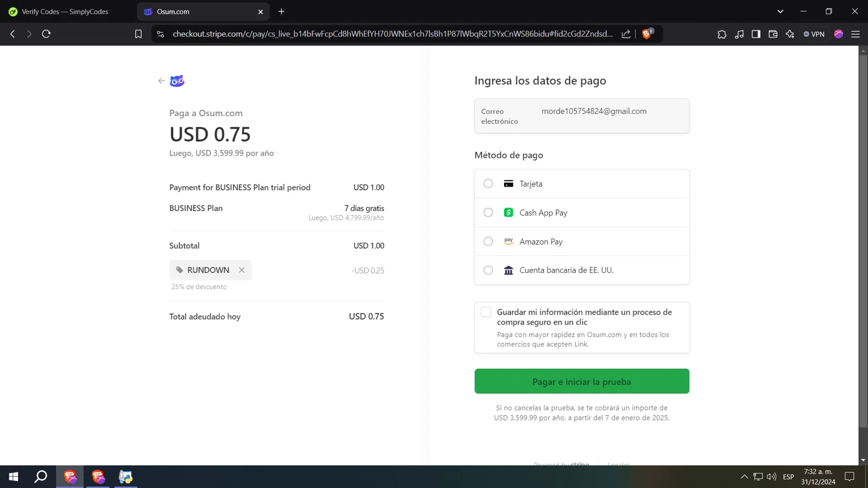Open the Windows Start menu
Viewport: 868px width, 488px height.
13,476
